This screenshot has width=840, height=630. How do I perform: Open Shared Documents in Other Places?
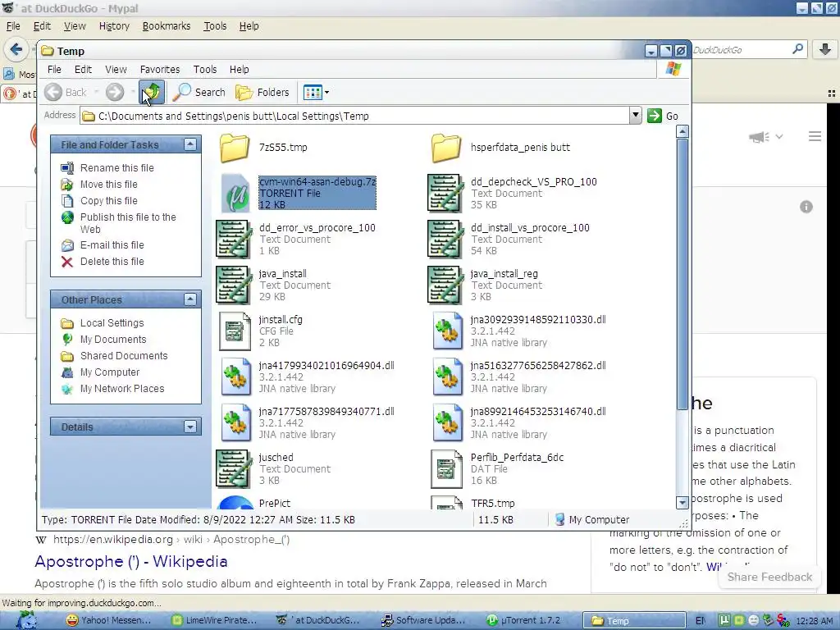pos(124,356)
